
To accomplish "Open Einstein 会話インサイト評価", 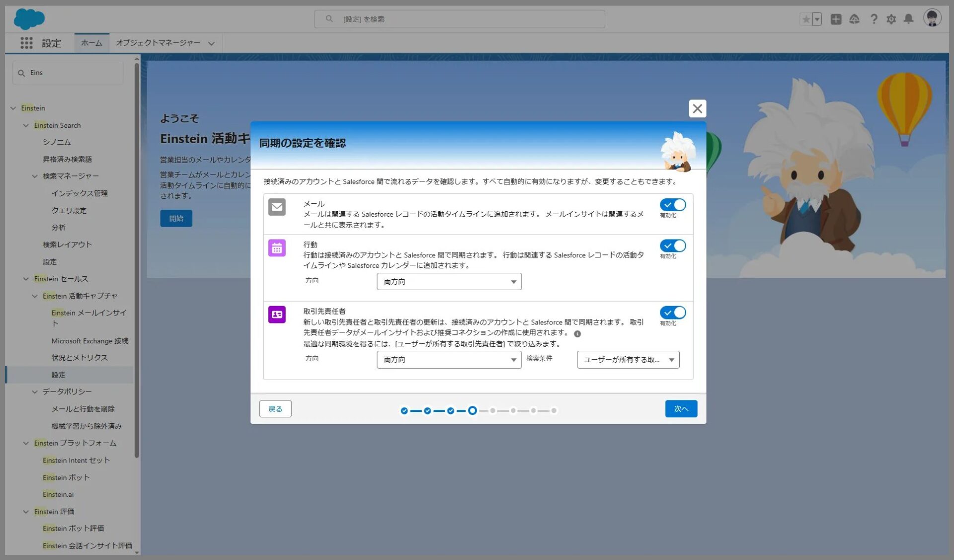I will coord(87,546).
